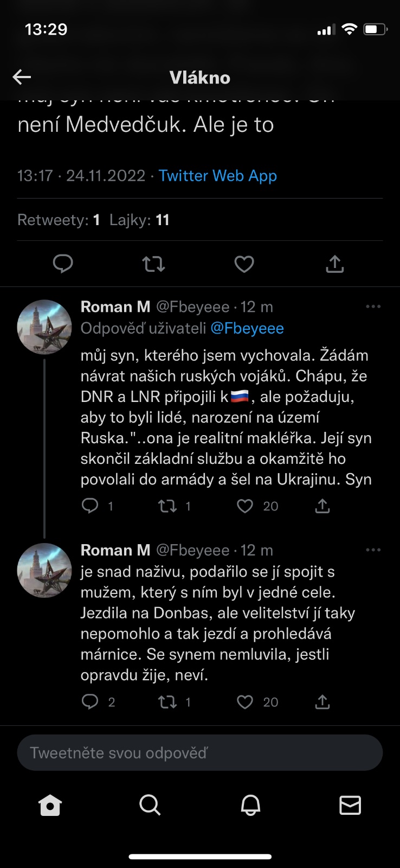Open the more options menu on second reply

[373, 550]
